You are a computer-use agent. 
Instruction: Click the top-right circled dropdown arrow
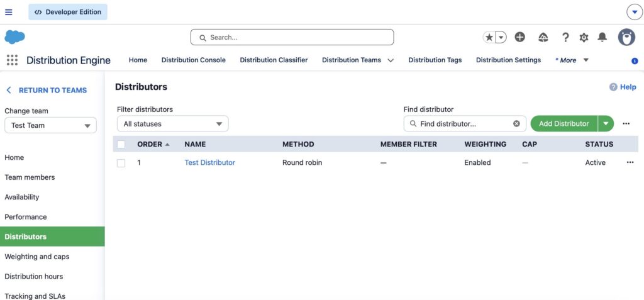[635, 12]
